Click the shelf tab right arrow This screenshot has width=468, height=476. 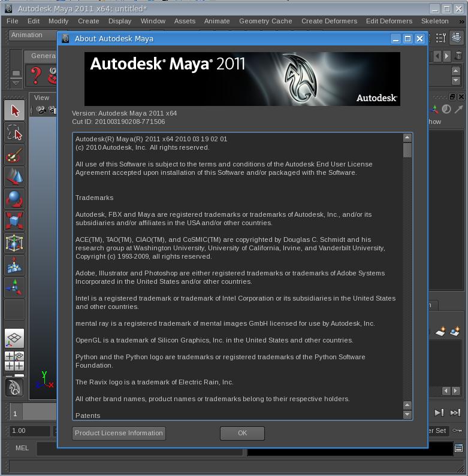(446, 56)
